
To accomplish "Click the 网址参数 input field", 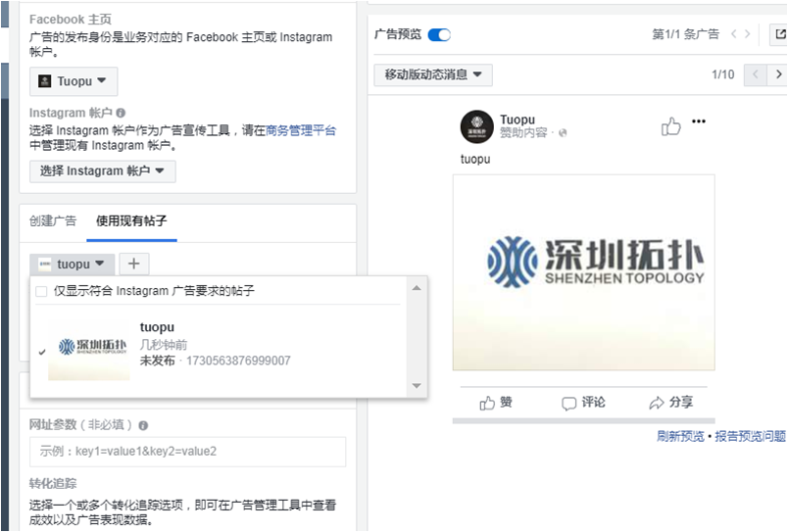I will pos(187,452).
